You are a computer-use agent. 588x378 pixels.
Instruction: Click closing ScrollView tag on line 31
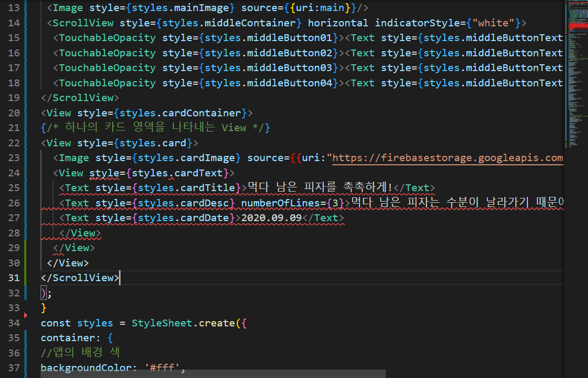point(80,278)
